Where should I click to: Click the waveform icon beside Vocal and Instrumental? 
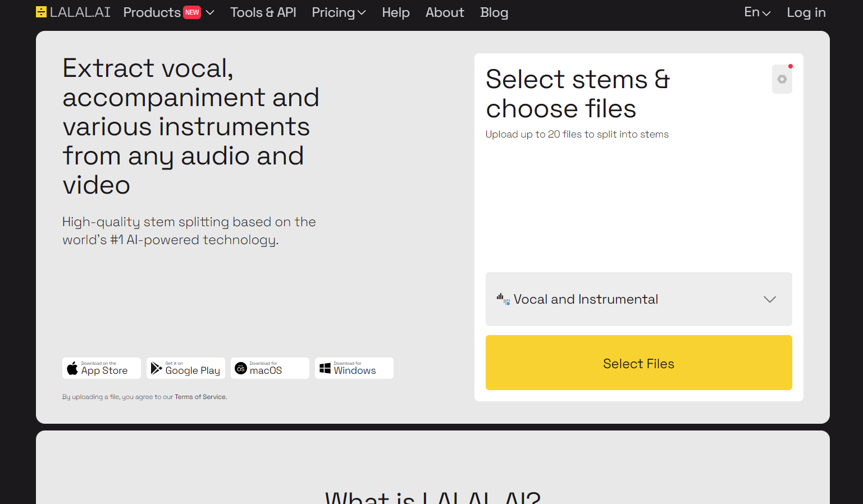pyautogui.click(x=503, y=299)
